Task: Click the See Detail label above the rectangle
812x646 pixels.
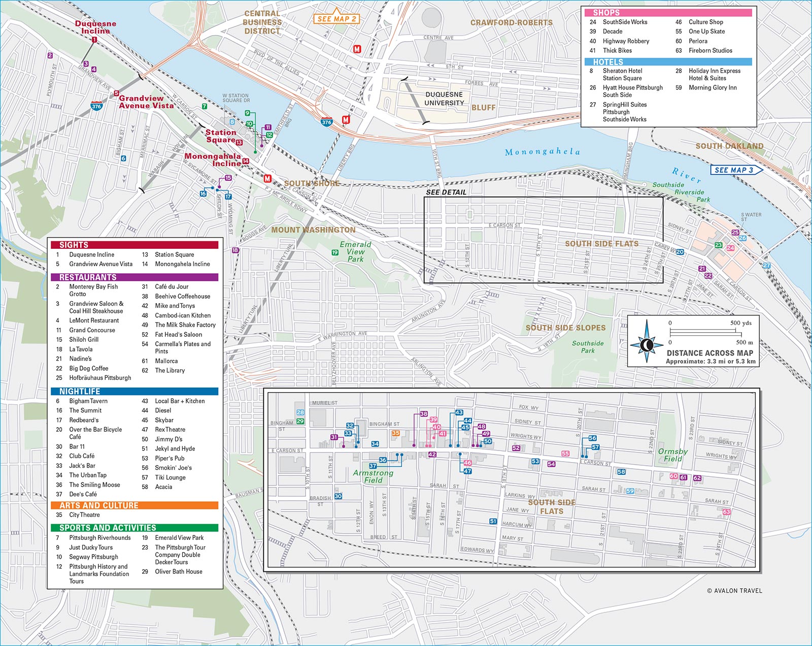Action: [x=446, y=192]
